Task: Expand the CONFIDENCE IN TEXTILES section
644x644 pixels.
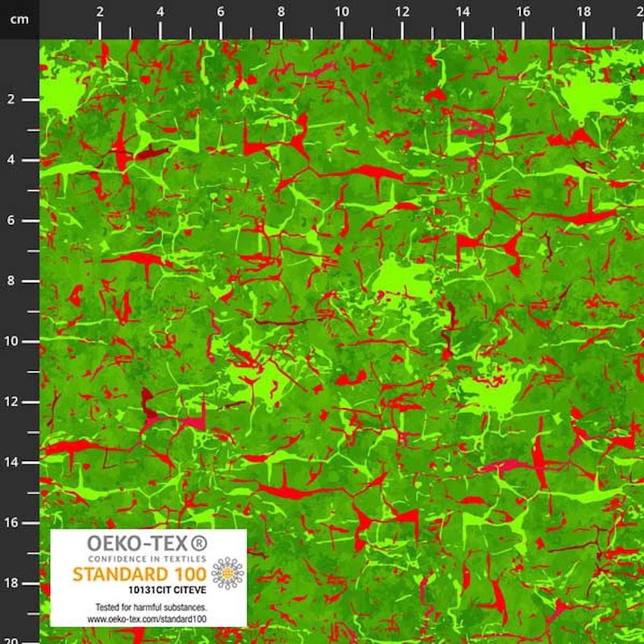Action: (147, 559)
